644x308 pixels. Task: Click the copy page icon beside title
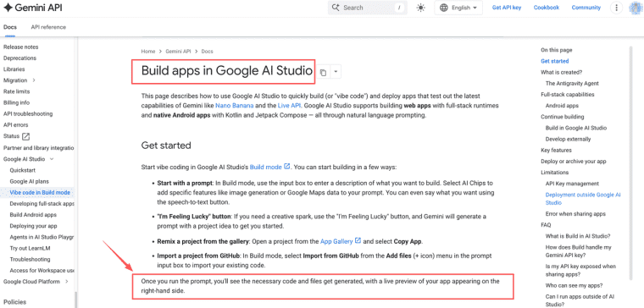click(323, 72)
